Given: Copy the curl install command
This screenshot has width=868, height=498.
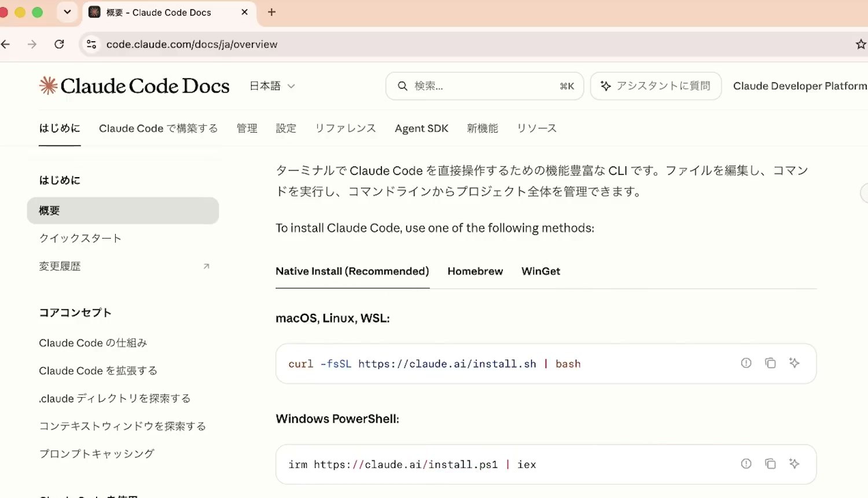Looking at the screenshot, I should pyautogui.click(x=770, y=363).
